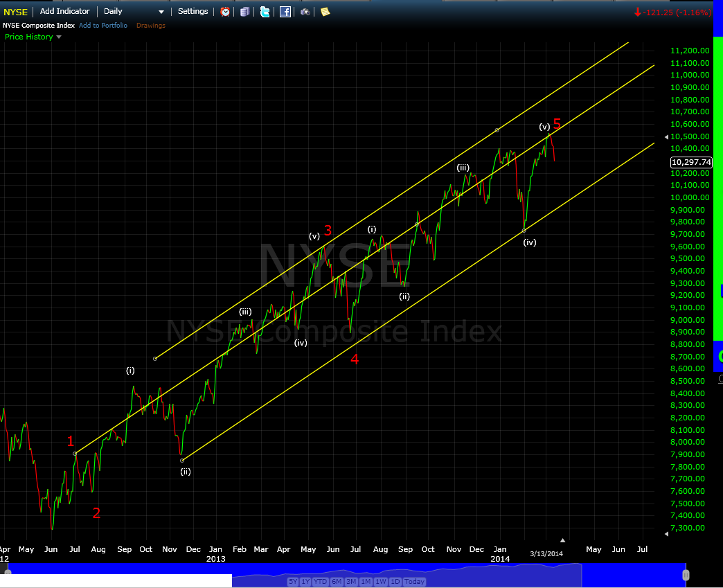Click the 3/13/2014 date label

coord(546,554)
